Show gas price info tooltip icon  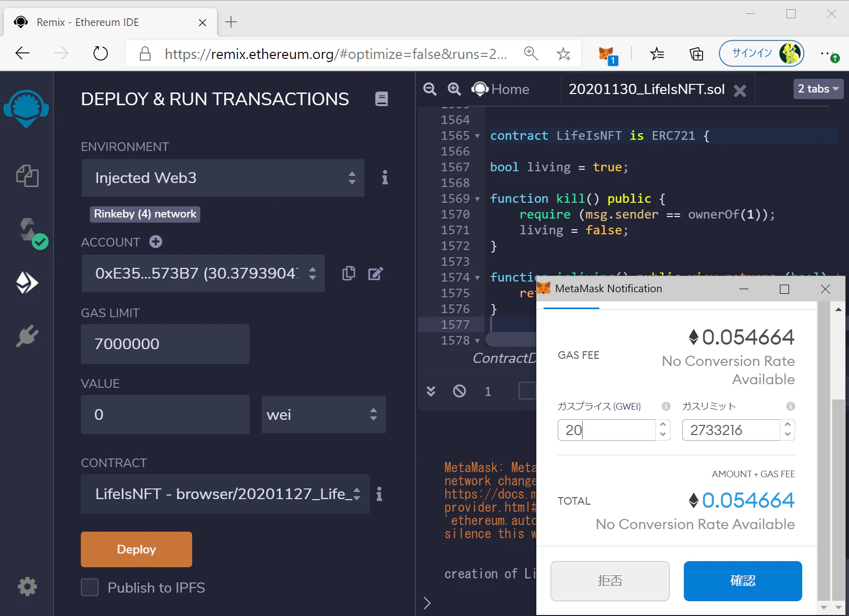[x=666, y=406]
